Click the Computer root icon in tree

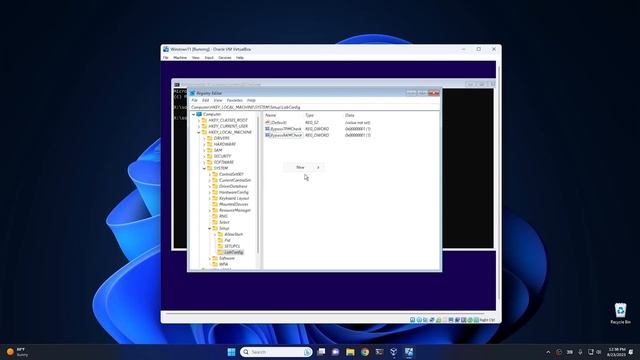coord(199,114)
